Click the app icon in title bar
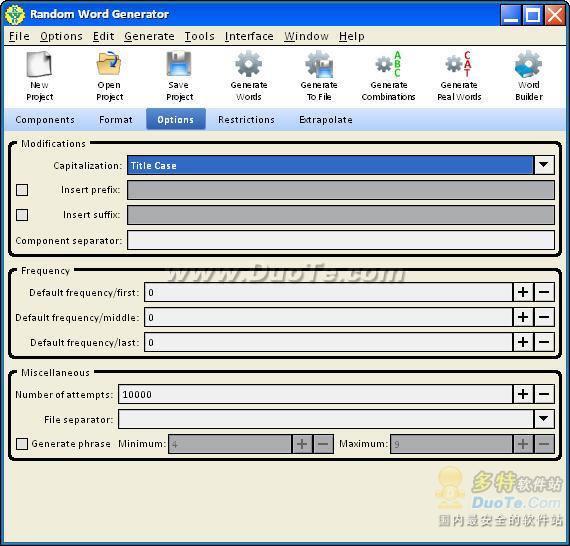 15,15
